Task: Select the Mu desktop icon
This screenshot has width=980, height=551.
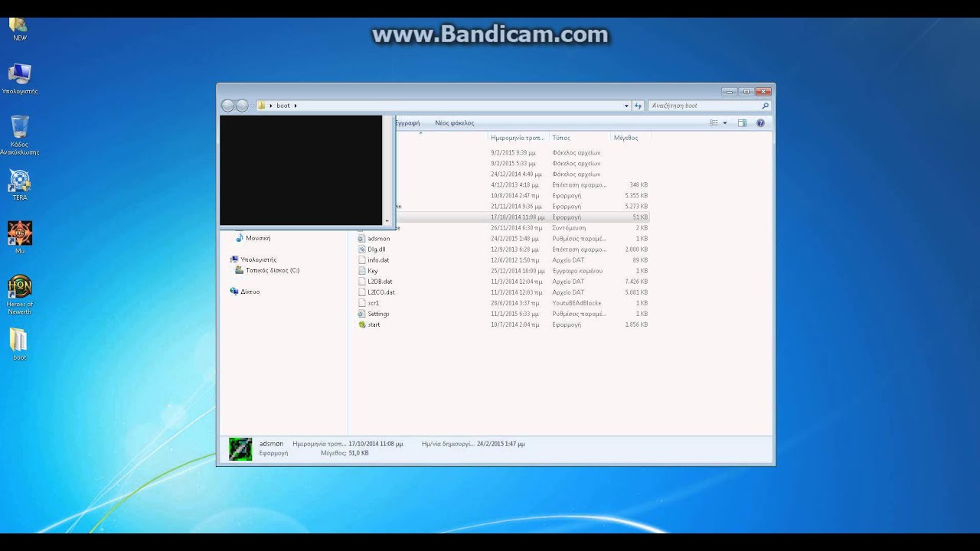Action: [19, 233]
